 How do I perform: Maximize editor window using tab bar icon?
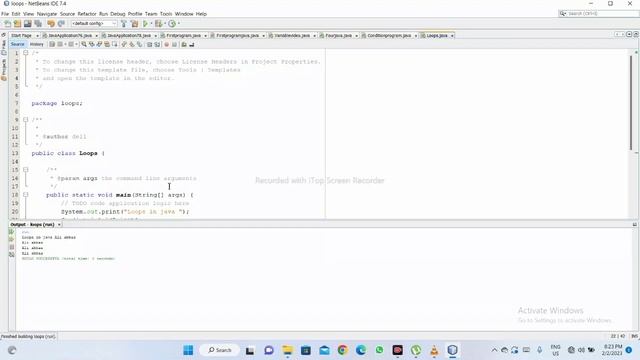coord(635,35)
